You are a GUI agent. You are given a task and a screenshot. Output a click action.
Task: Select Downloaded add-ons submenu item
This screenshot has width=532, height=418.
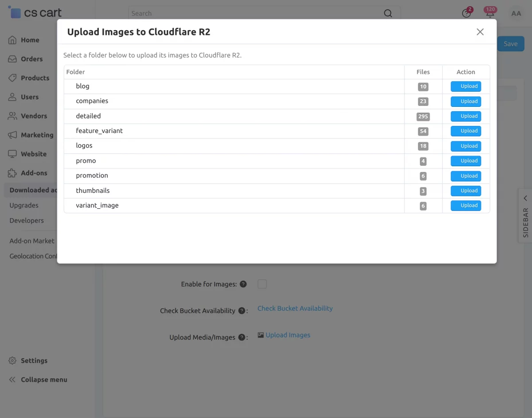(33, 190)
